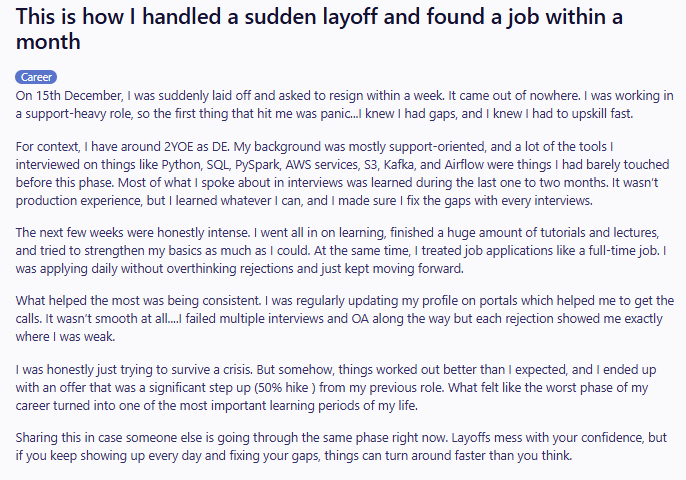Click the words "AWS services" in the post
This screenshot has height=480, width=686.
pyautogui.click(x=331, y=165)
